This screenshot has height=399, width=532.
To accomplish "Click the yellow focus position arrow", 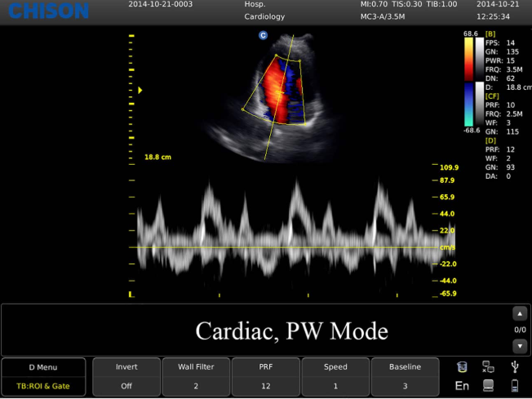I will pos(140,90).
